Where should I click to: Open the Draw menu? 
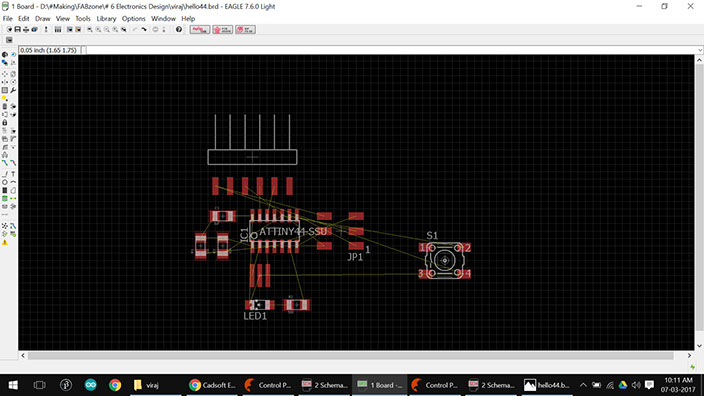click(x=43, y=18)
